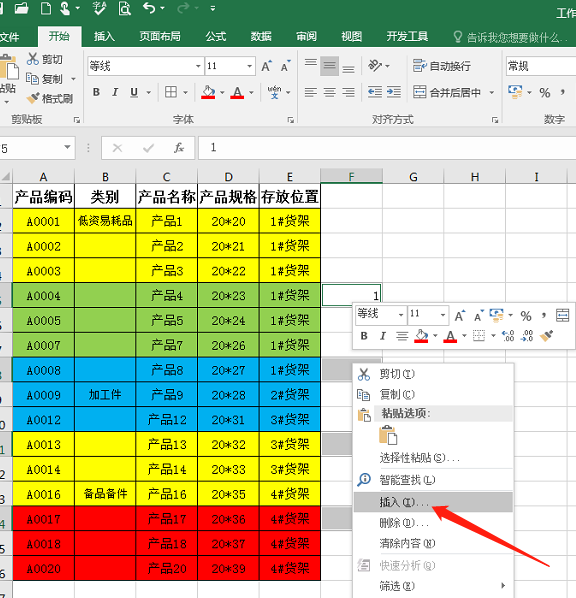Switch to 页面布局 tab
Screen dimensions: 576x598
[x=160, y=37]
